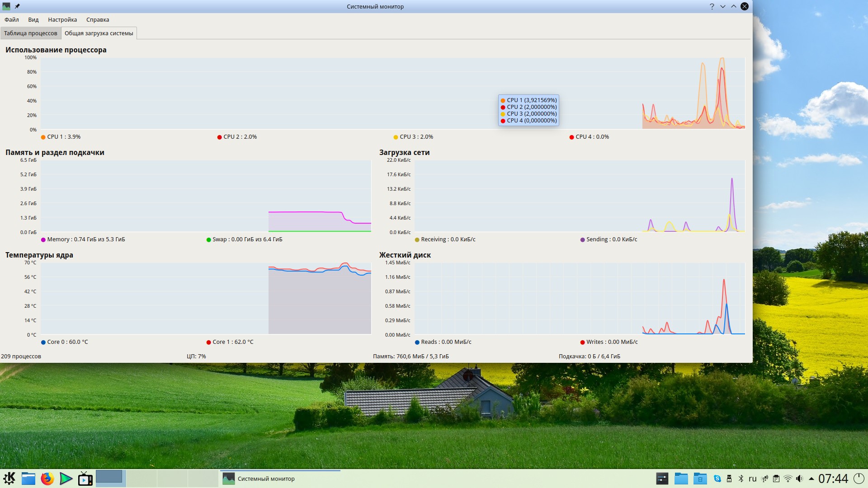Viewport: 868px width, 488px height.
Task: Open the volume speaker tray icon
Action: [x=799, y=479]
